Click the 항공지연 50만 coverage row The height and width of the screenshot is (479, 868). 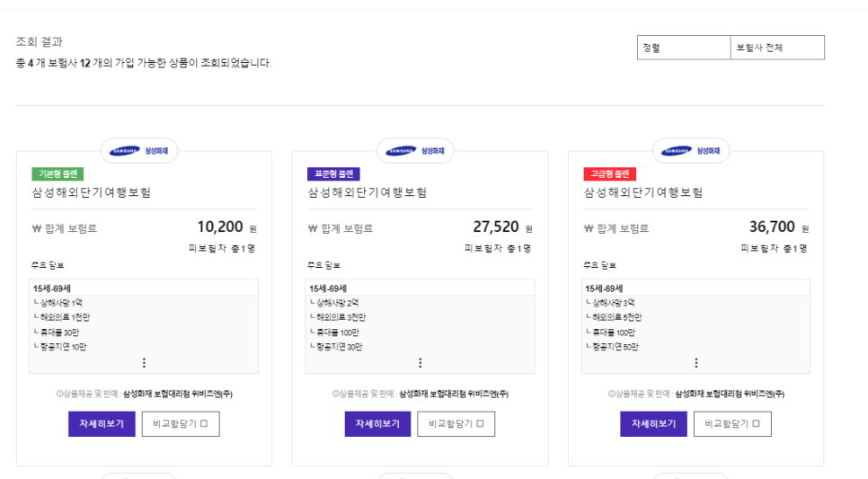[x=612, y=347]
